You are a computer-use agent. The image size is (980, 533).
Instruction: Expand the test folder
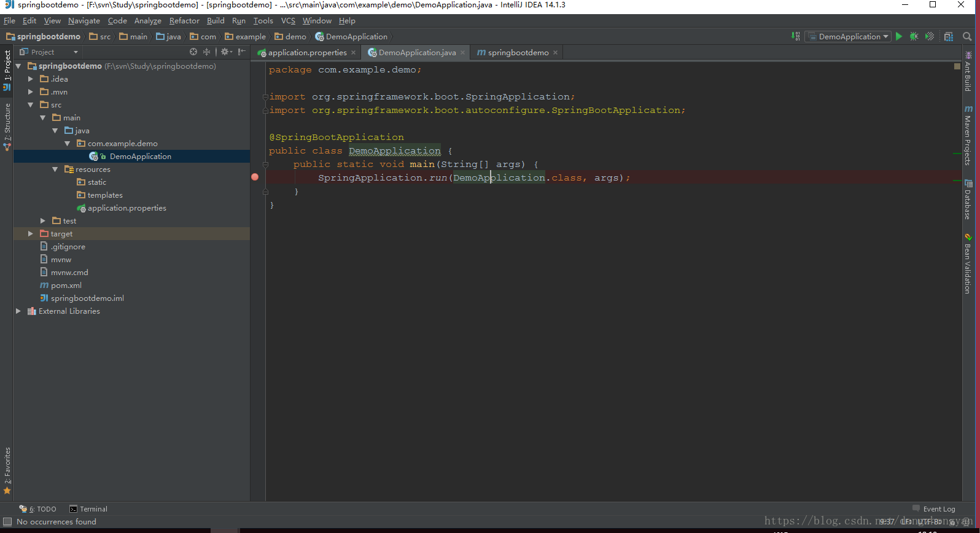pos(43,220)
